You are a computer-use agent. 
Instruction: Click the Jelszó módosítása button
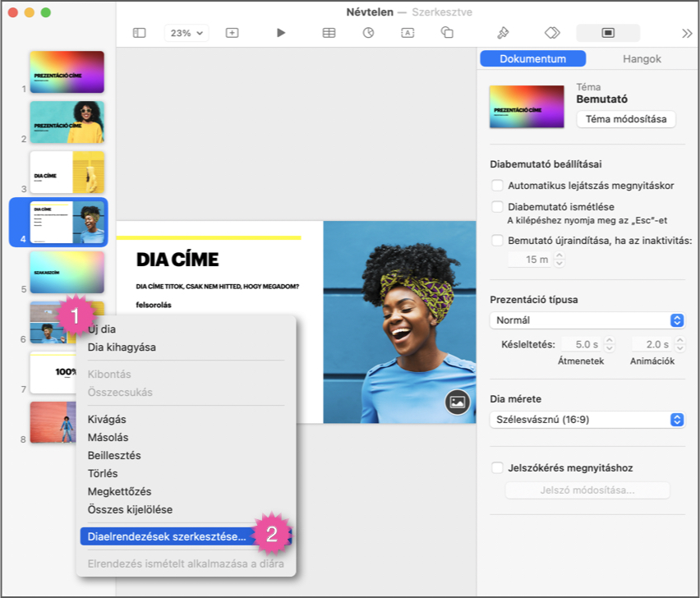tap(587, 490)
